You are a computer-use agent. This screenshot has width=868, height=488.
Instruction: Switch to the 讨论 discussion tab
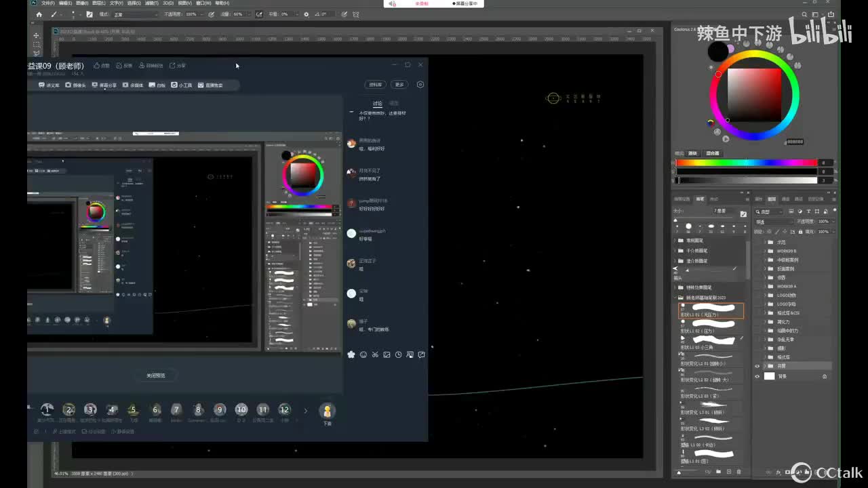tap(377, 104)
